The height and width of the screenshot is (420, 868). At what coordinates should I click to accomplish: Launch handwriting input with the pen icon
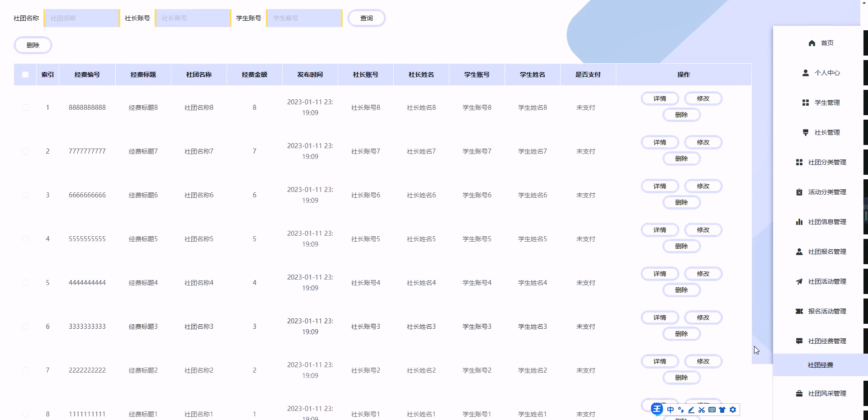click(x=691, y=410)
